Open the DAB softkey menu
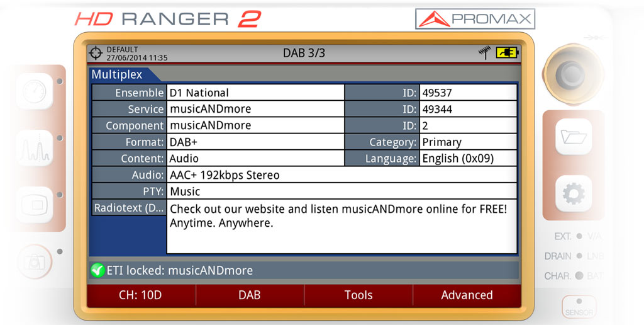The image size is (644, 325). point(250,295)
